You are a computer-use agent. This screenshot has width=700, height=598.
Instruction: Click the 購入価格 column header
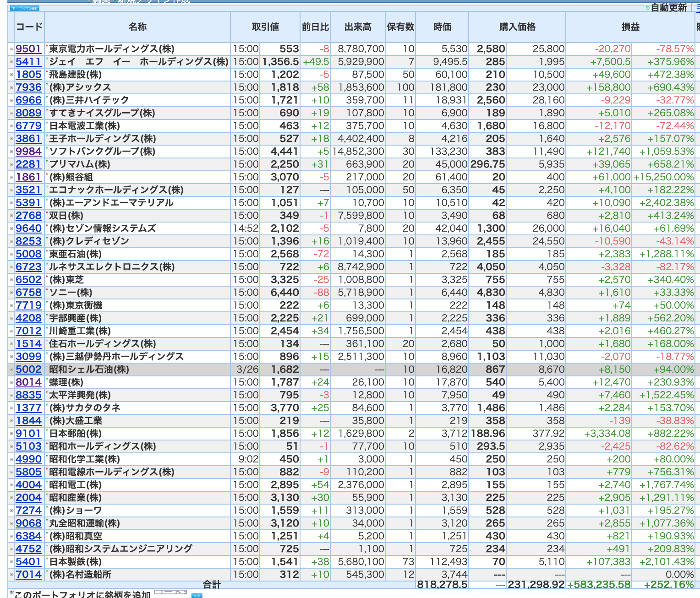517,27
